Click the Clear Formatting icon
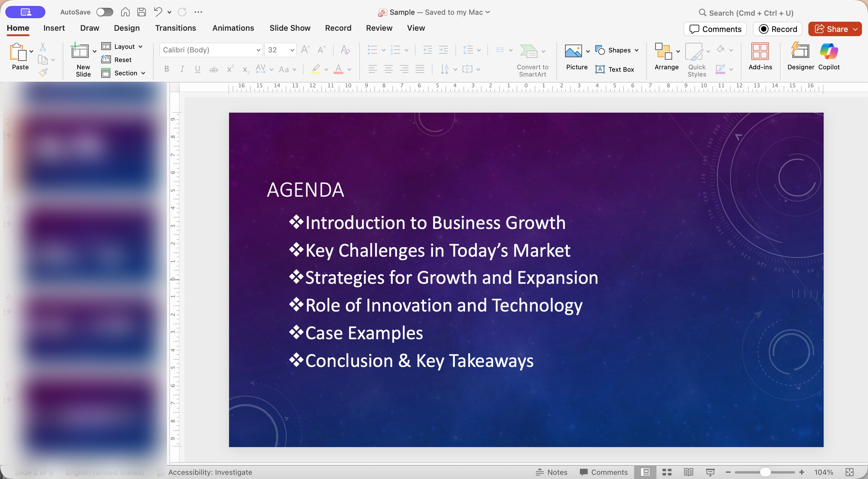This screenshot has width=868, height=479. (345, 50)
